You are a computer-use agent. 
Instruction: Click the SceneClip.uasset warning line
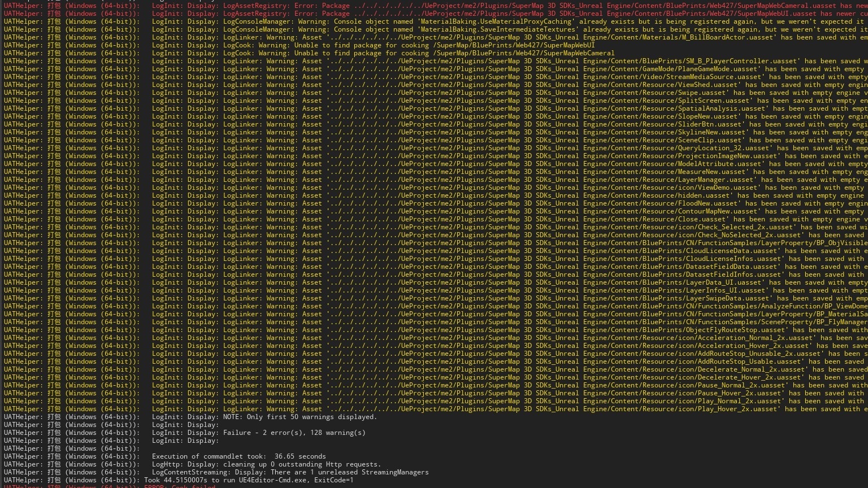pyautogui.click(x=436, y=140)
